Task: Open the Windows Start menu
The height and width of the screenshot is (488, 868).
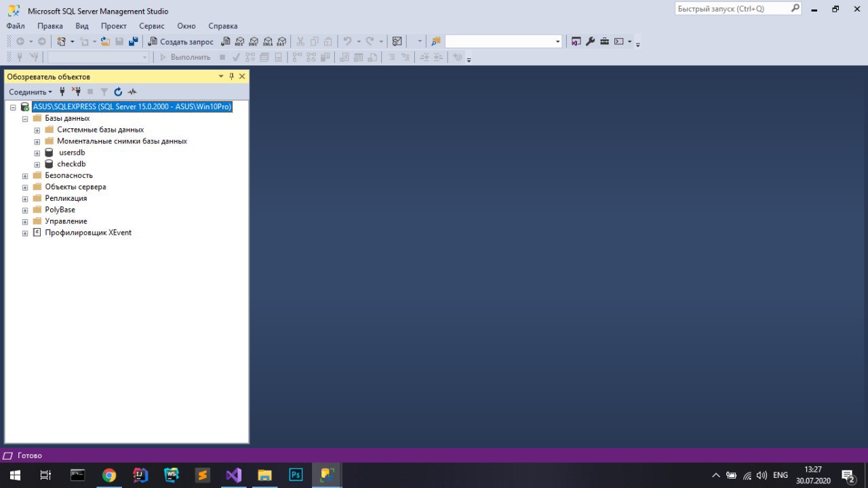Action: (15, 475)
